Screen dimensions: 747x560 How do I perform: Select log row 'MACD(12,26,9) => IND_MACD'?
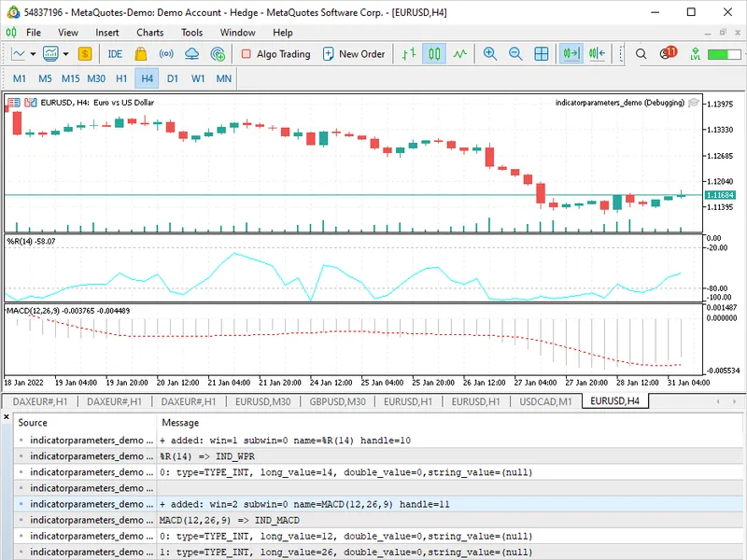pos(379,520)
